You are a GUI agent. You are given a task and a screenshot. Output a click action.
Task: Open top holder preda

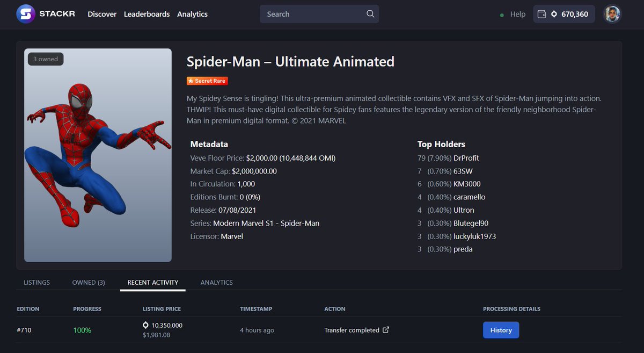tap(463, 249)
